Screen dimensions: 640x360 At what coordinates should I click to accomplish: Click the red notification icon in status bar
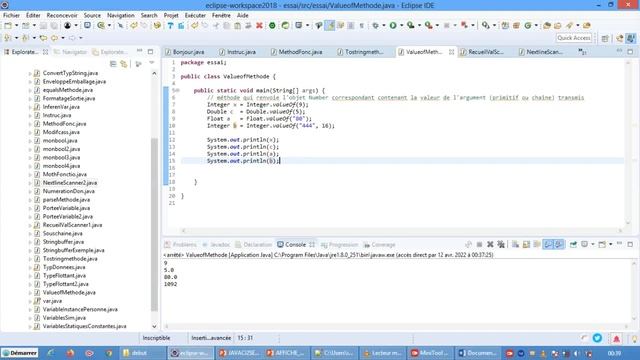pyautogui.click(x=616, y=338)
